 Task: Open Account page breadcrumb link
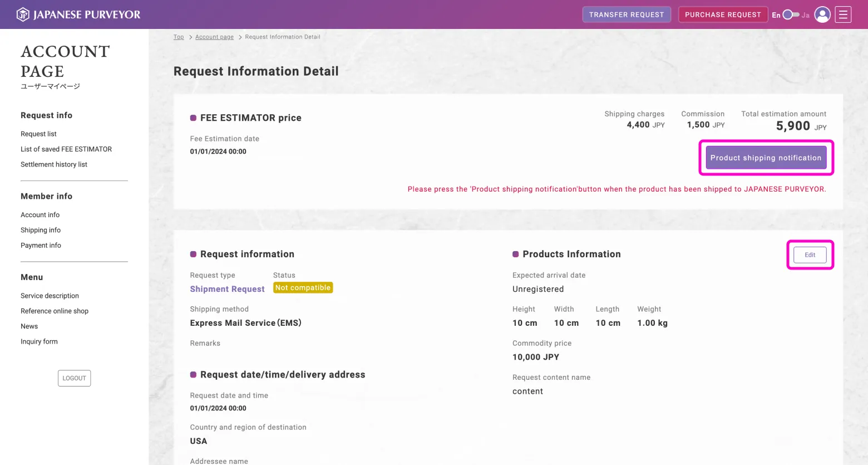214,37
